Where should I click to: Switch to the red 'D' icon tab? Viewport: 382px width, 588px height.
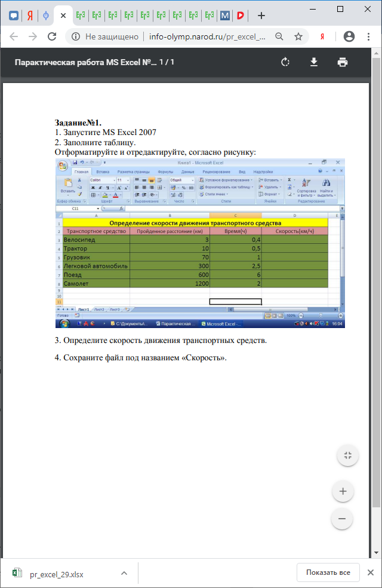point(241,16)
